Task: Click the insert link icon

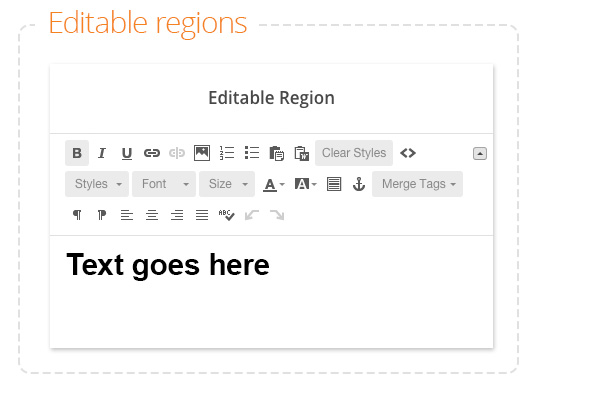Action: point(152,153)
